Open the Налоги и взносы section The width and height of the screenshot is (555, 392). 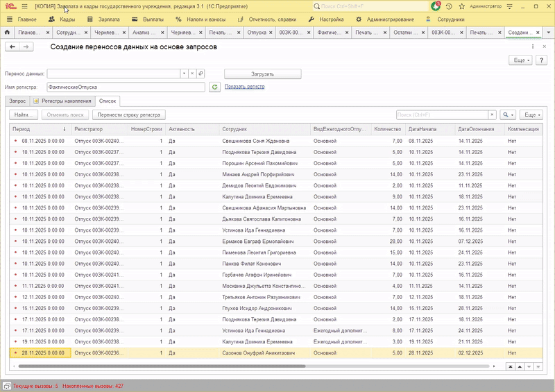tap(200, 19)
